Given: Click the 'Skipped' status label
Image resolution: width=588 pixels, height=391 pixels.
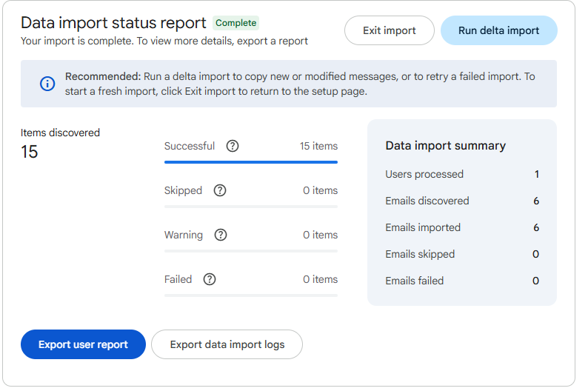Looking at the screenshot, I should click(183, 190).
